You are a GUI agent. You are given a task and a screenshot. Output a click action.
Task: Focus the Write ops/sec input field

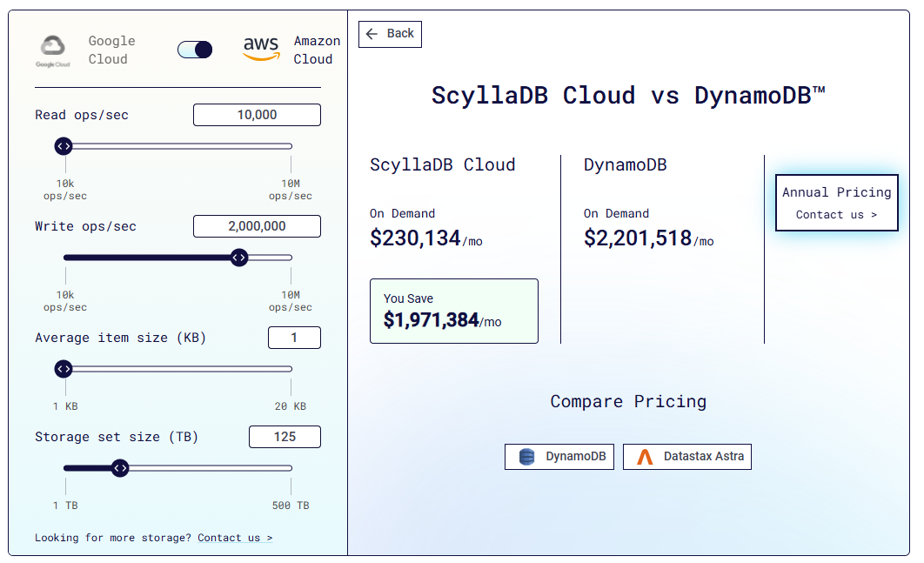tap(257, 226)
